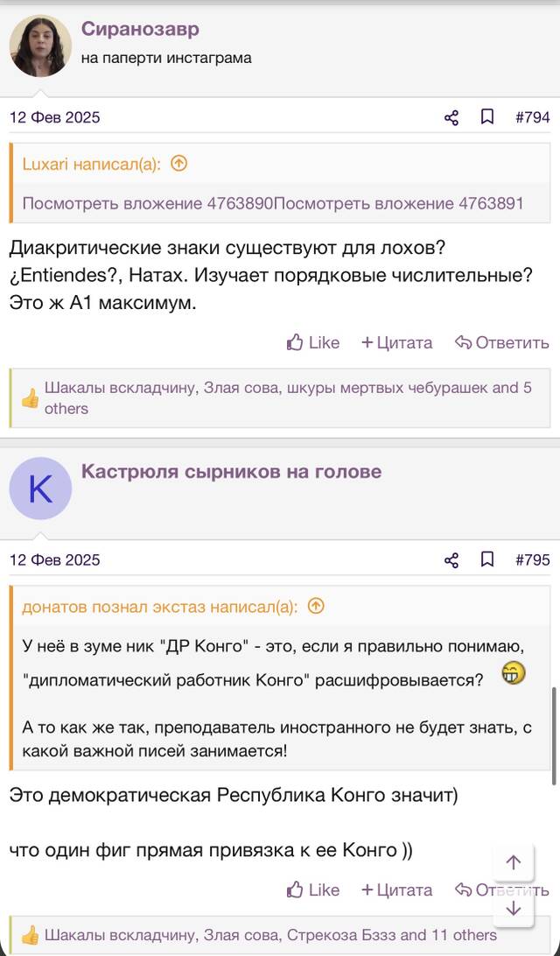Open attachment 4763890 link
The height and width of the screenshot is (956, 560).
[x=148, y=203]
